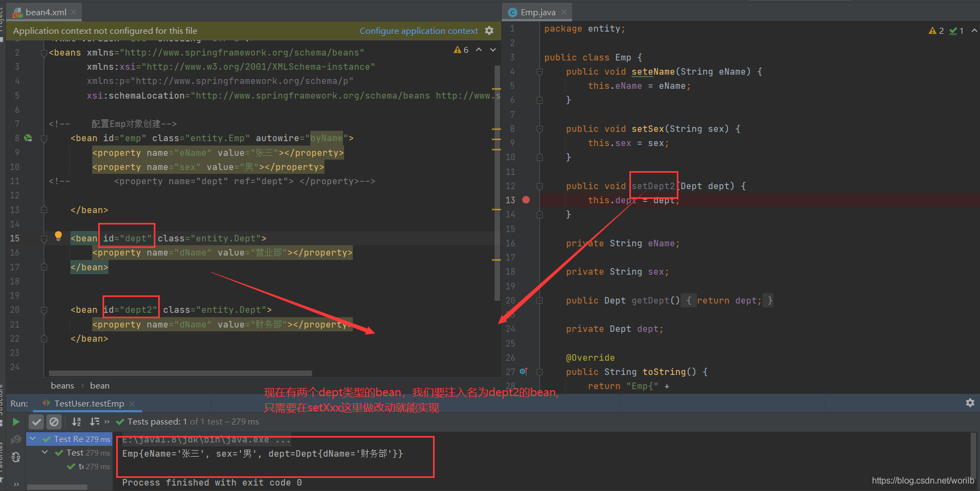Close Emp.java tab

pos(564,12)
